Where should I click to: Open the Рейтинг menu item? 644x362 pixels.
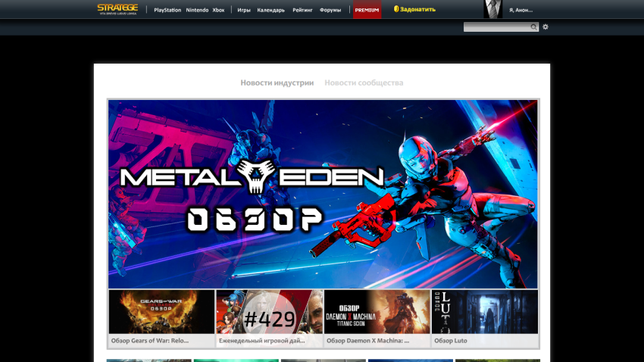point(303,10)
